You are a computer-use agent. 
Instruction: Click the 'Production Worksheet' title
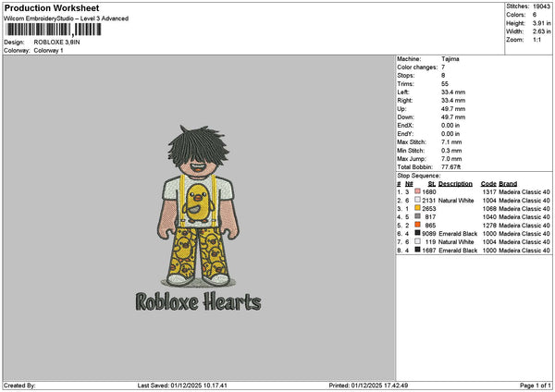point(52,7)
